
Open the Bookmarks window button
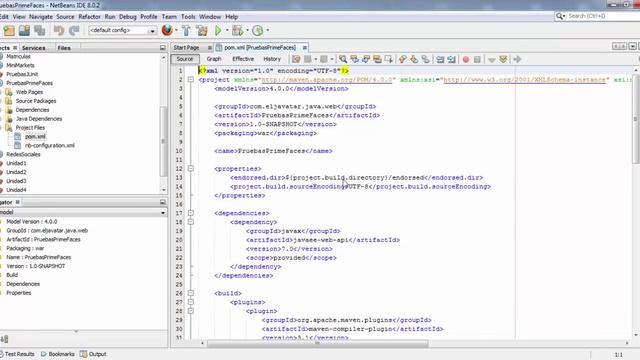[x=58, y=354]
